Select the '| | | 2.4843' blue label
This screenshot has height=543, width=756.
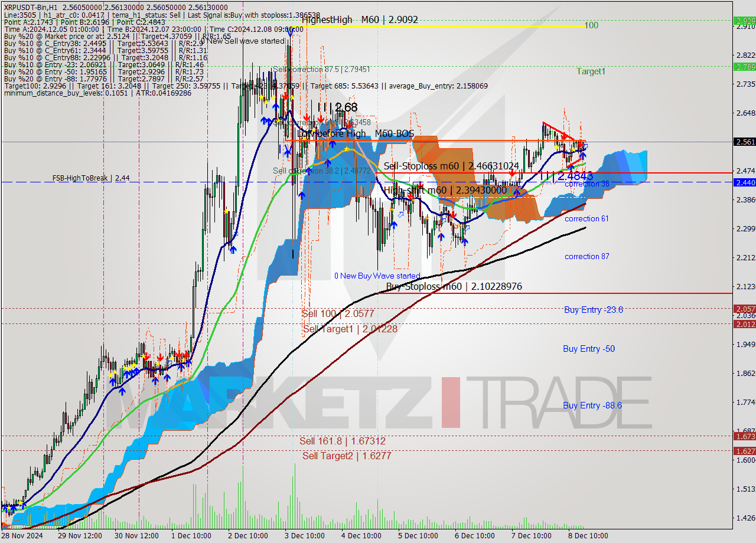click(x=566, y=176)
